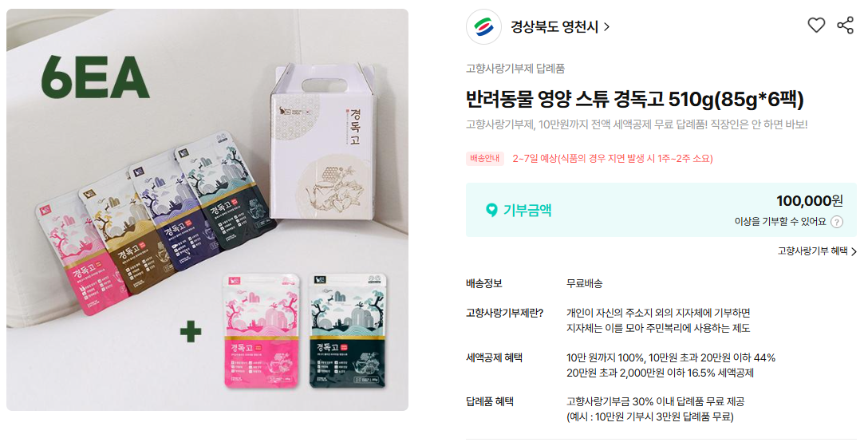
Task: Select product title 반려동물 영양 스튜 경독고
Action: (565, 100)
